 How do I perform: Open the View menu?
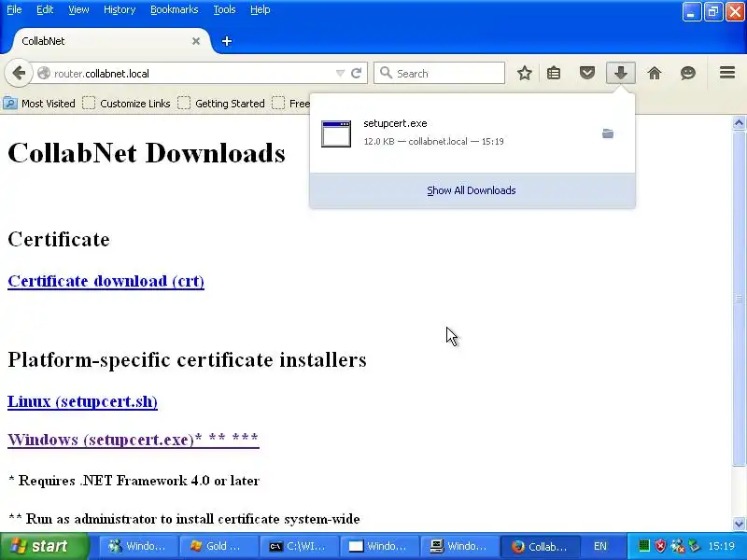point(78,9)
